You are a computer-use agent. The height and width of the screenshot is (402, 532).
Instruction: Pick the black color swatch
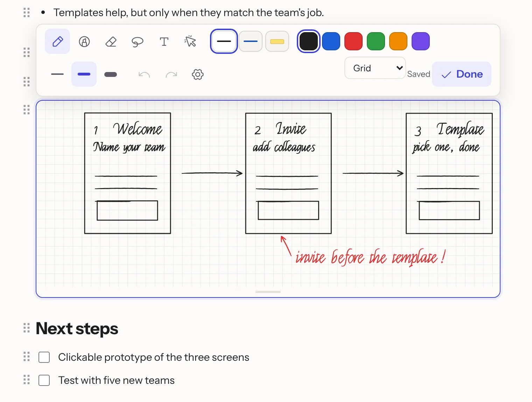(309, 41)
